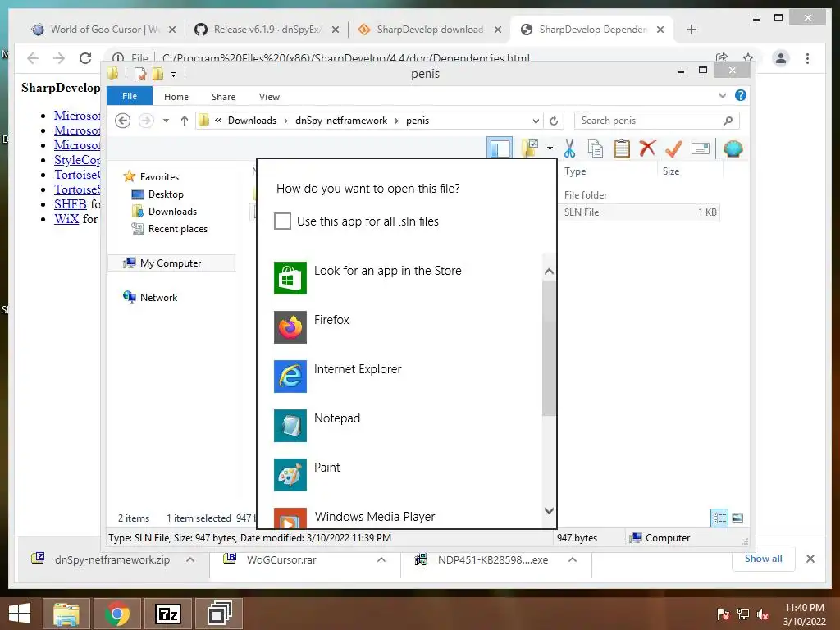Open 7-Zip from the taskbar
Image resolution: width=840 pixels, height=630 pixels.
(x=167, y=614)
